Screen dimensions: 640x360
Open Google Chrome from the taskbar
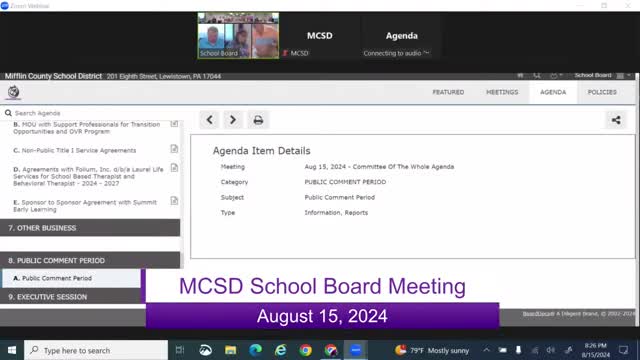click(305, 350)
